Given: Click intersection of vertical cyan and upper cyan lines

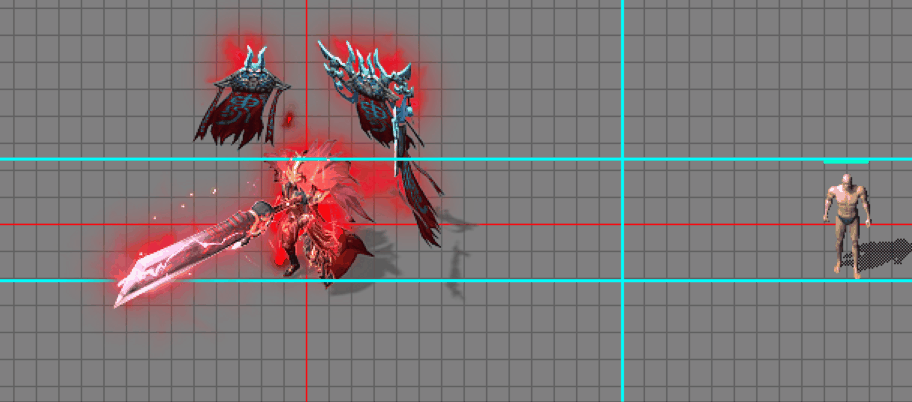Looking at the screenshot, I should pos(622,159).
